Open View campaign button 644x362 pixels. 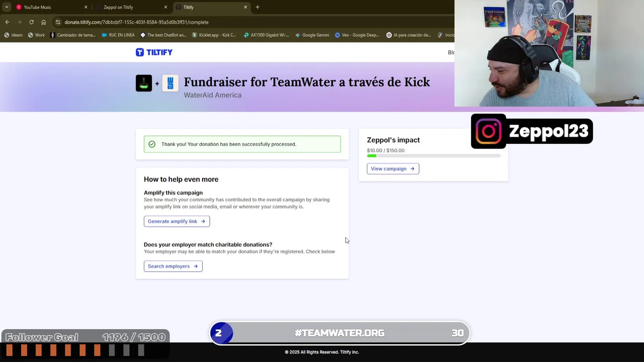pos(393,169)
